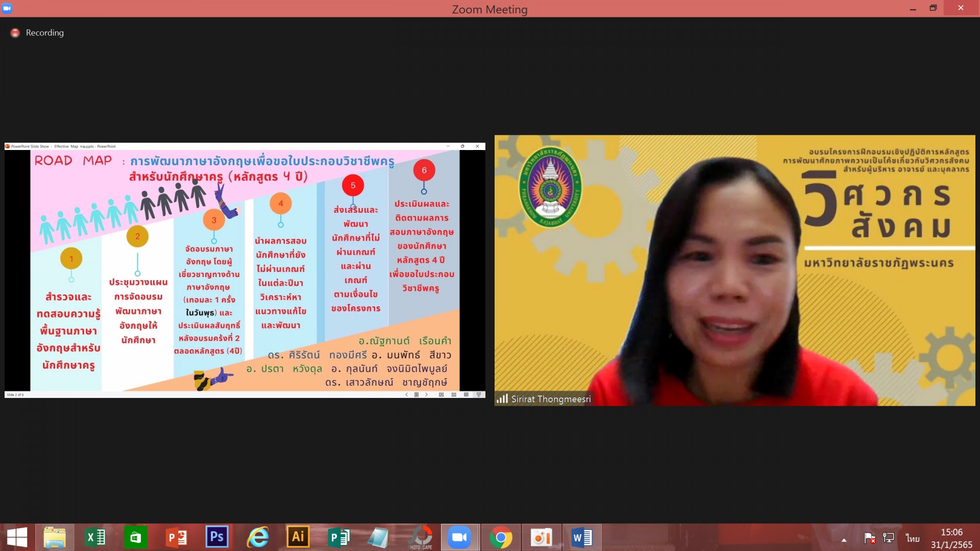Screen dimensions: 980x551
Task: Toggle Thai language input indicator in tray
Action: click(x=913, y=538)
